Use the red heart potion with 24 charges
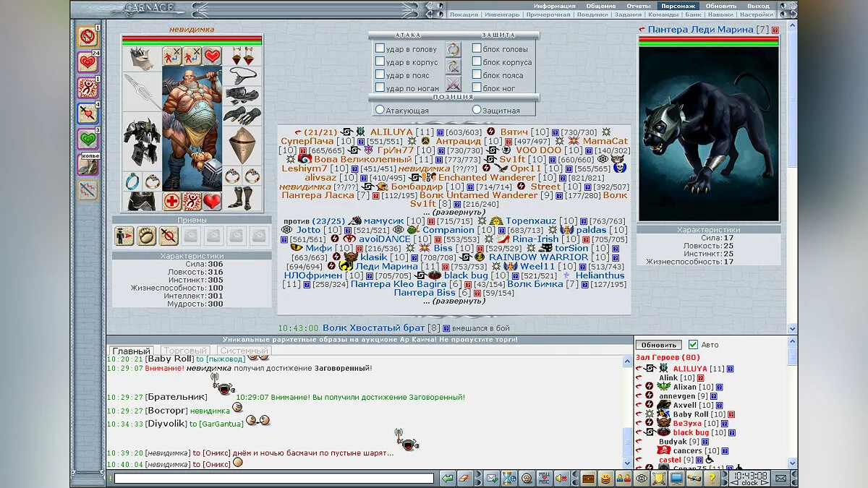The height and width of the screenshot is (488, 868). 88,61
